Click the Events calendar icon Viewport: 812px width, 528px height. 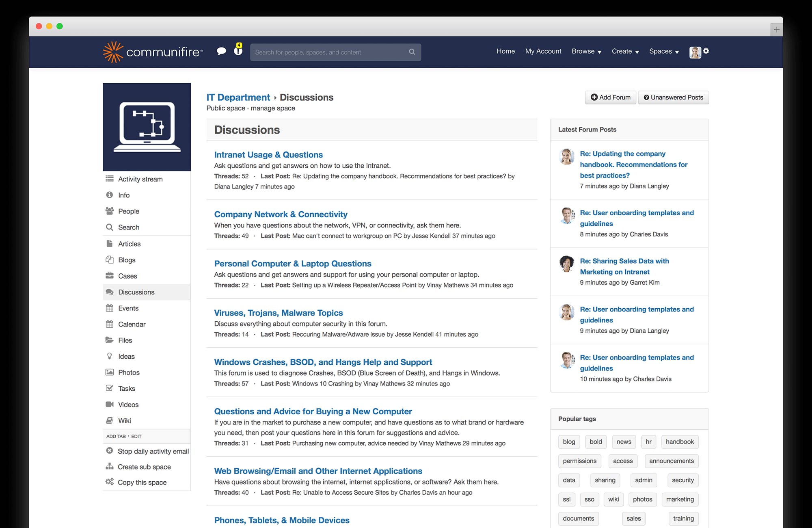[110, 308]
